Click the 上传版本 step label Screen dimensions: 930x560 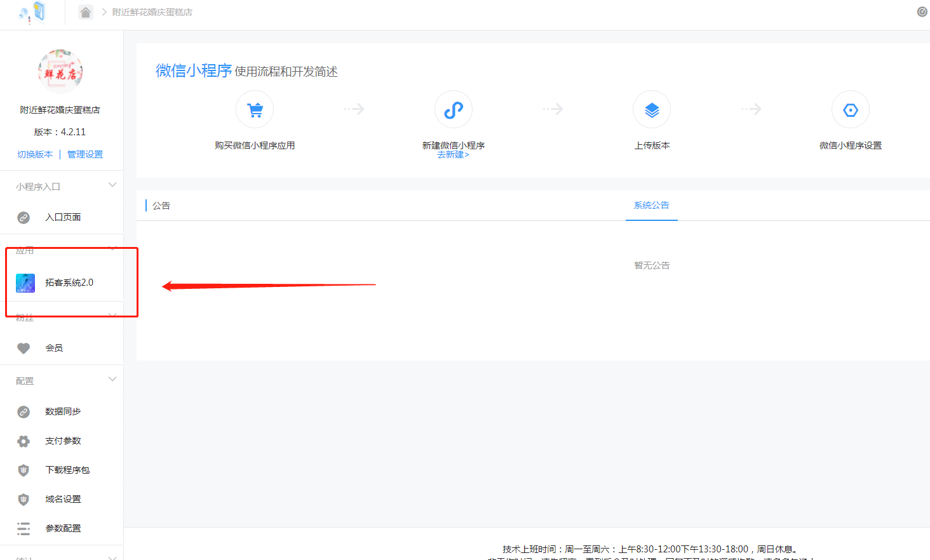tap(652, 145)
